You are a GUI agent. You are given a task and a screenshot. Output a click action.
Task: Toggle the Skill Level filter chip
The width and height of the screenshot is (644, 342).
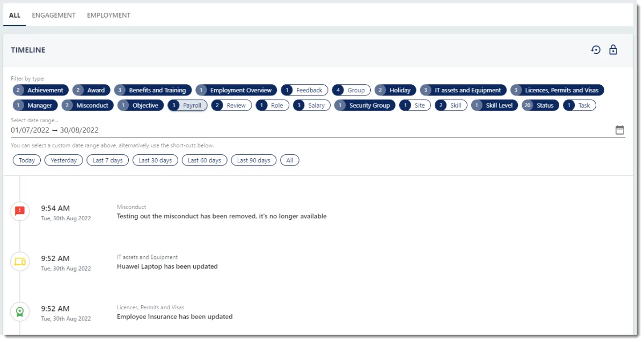(x=494, y=105)
